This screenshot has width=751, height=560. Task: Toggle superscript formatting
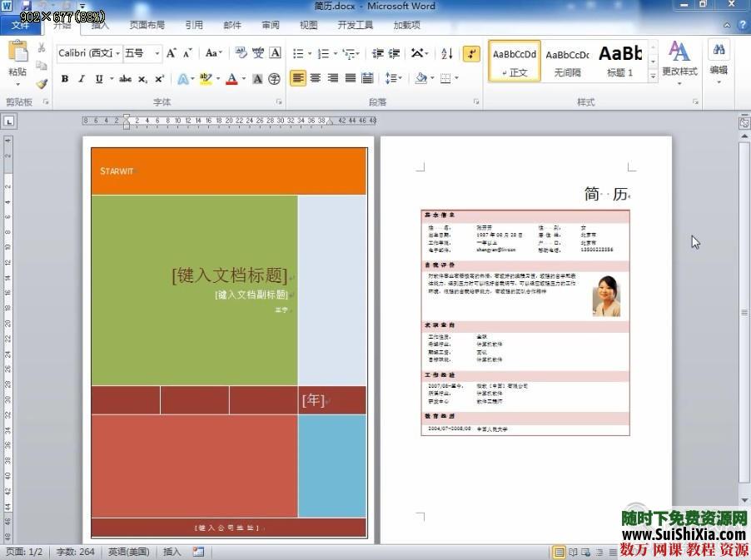tap(158, 79)
